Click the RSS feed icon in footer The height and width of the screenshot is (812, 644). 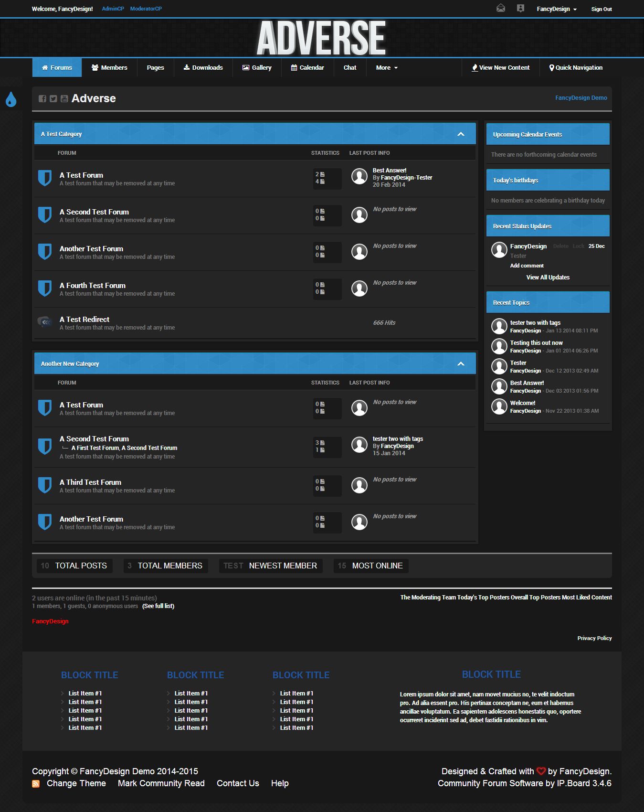36,784
